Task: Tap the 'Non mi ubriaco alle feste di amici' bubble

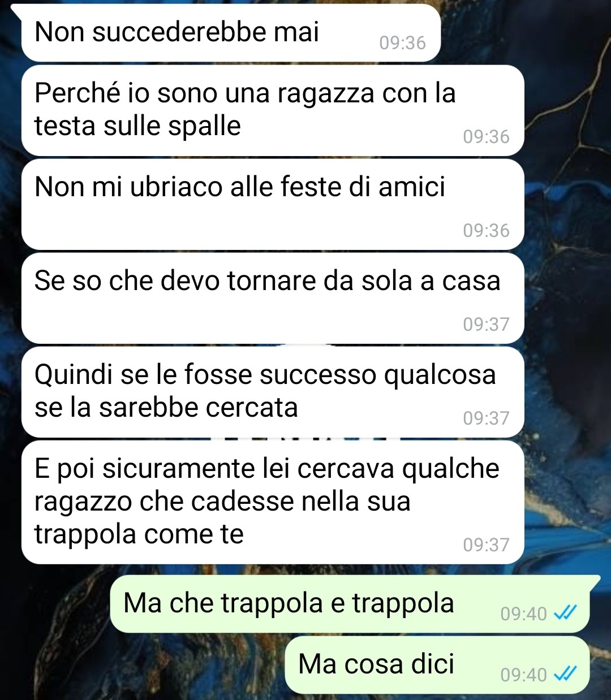Action: tap(273, 205)
